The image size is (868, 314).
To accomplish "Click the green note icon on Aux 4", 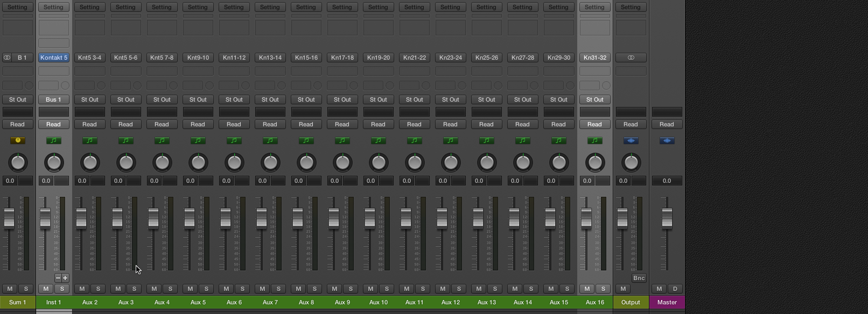I will tap(162, 141).
